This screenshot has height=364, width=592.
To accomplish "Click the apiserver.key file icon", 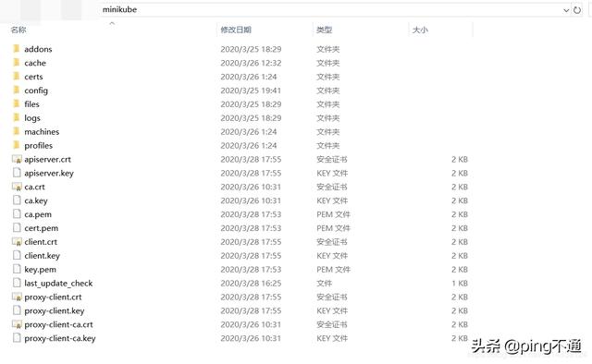I will pos(17,173).
